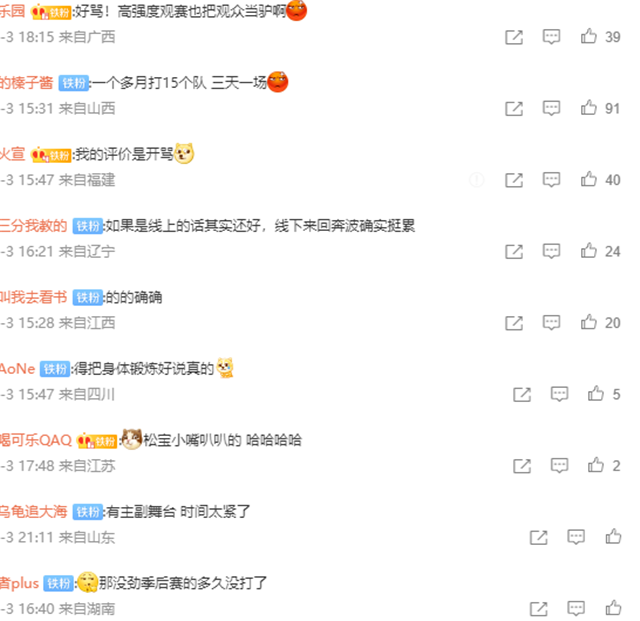The width and height of the screenshot is (640, 621).
Task: Open profile of user 喝可乐QAQ
Action: (36, 440)
